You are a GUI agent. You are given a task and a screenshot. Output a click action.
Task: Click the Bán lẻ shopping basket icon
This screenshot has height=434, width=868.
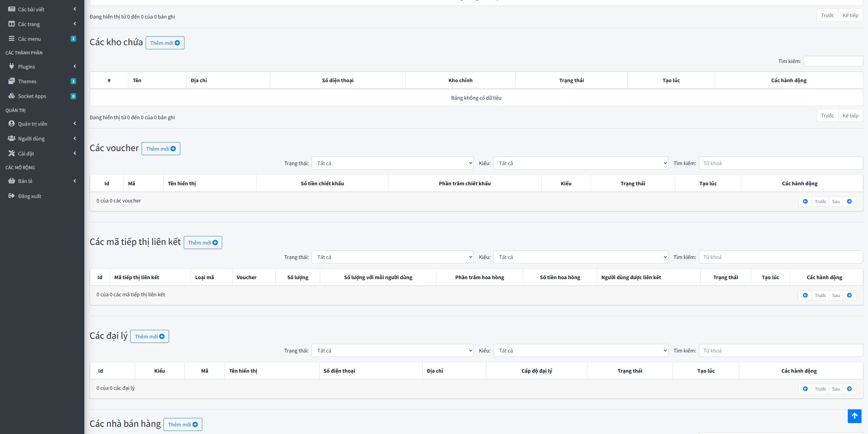tap(12, 181)
